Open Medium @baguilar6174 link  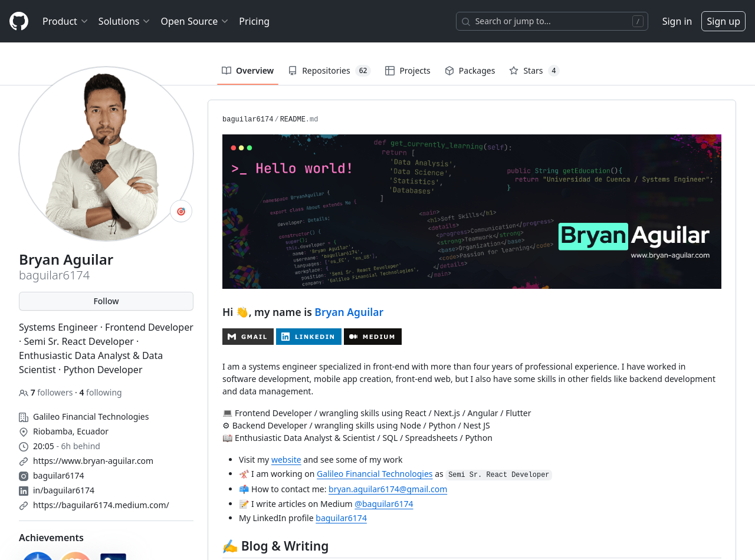click(383, 504)
